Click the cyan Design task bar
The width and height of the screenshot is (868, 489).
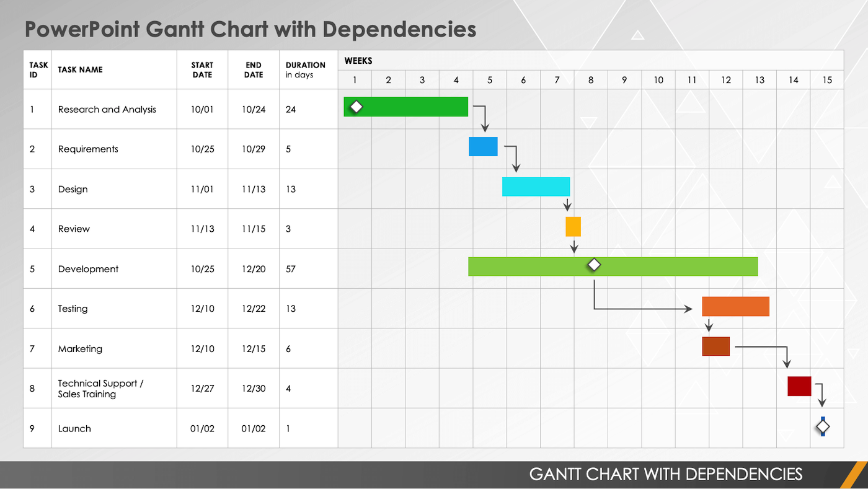[x=536, y=187]
